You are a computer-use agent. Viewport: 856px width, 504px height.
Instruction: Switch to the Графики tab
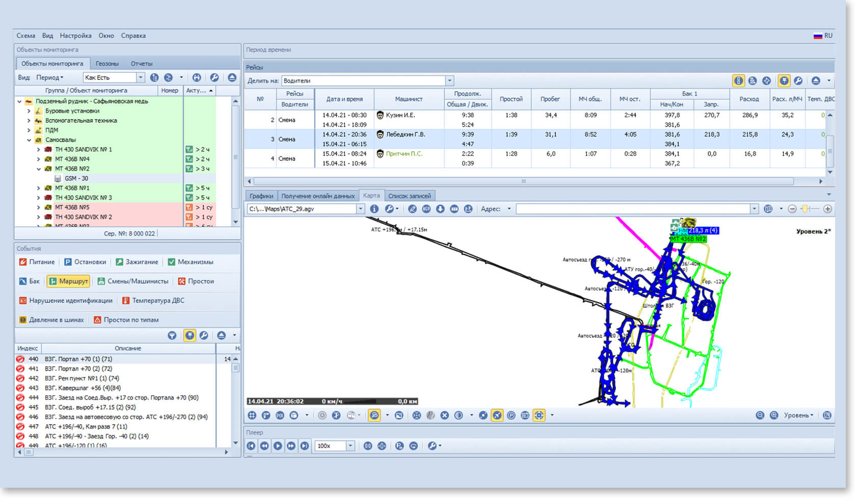click(x=261, y=196)
